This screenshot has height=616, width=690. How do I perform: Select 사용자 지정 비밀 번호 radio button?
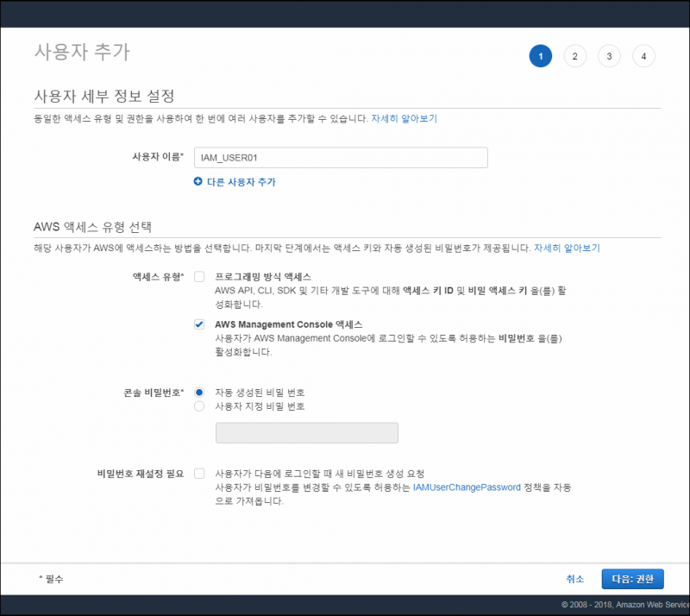pos(199,406)
